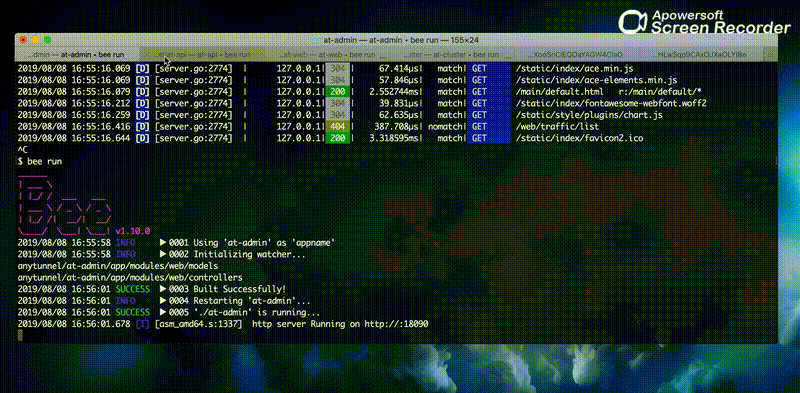This screenshot has width=800, height=393.
Task: Click "0005 './at-admin' is running..." line
Action: click(244, 313)
